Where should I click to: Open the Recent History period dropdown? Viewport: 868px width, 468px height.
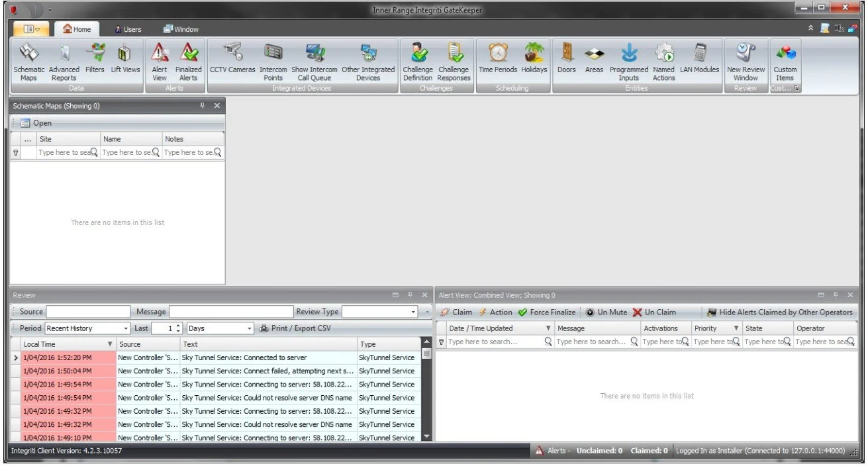[126, 328]
